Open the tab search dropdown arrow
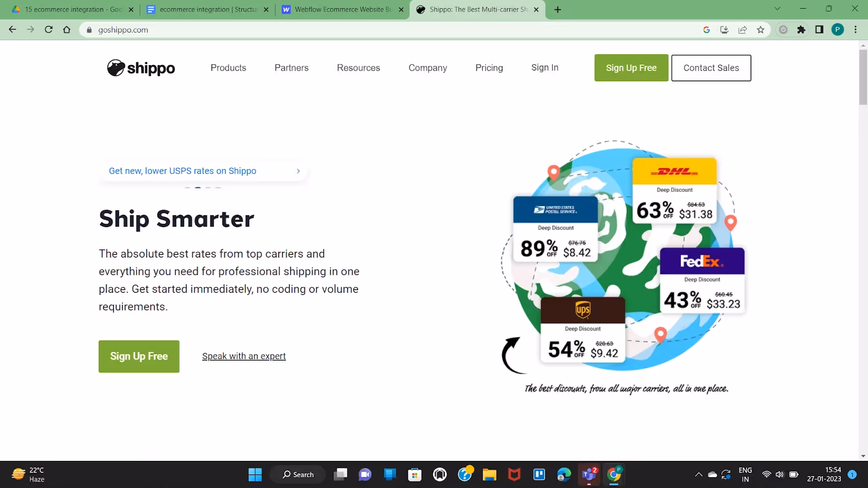The image size is (868, 488). (x=777, y=9)
